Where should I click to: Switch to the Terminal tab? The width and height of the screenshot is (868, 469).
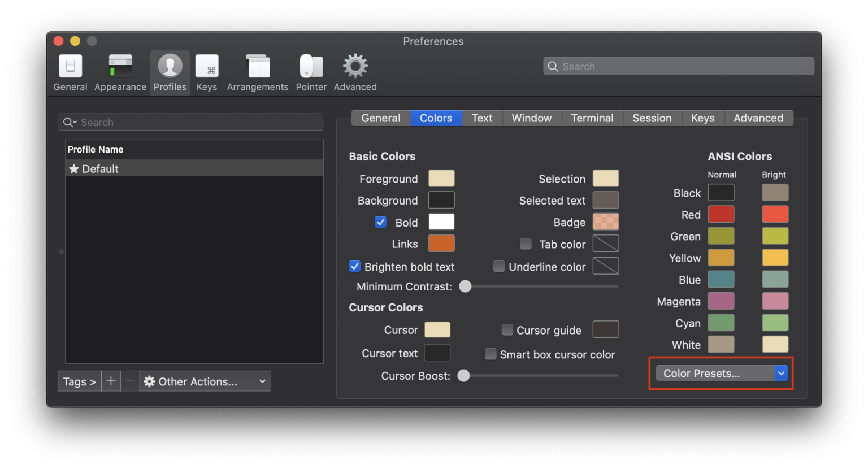point(592,118)
